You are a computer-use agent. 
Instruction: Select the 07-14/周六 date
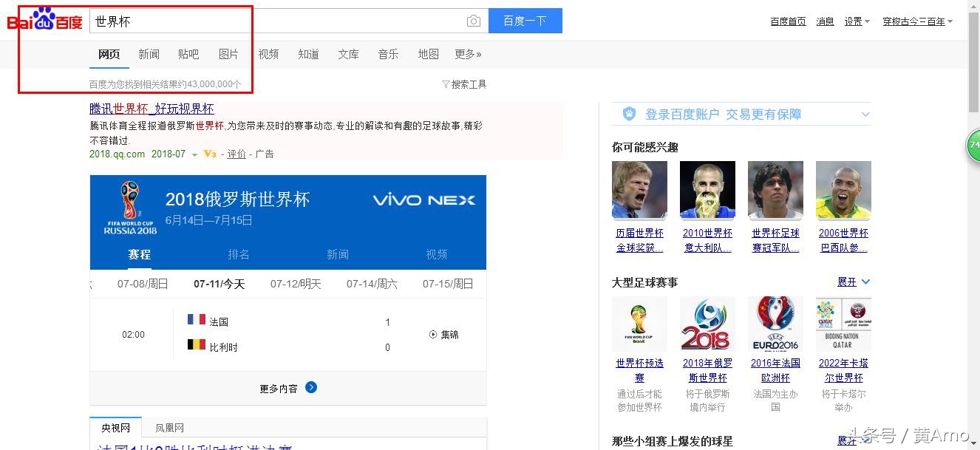372,284
